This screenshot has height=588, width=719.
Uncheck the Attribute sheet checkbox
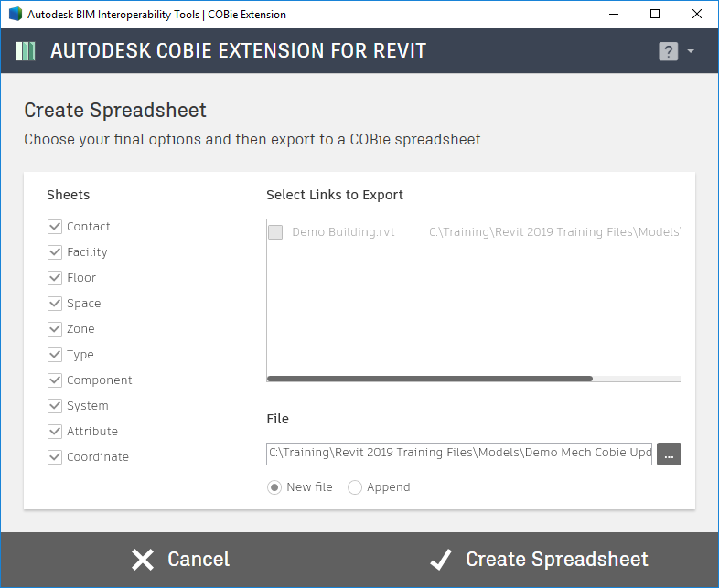coord(55,432)
